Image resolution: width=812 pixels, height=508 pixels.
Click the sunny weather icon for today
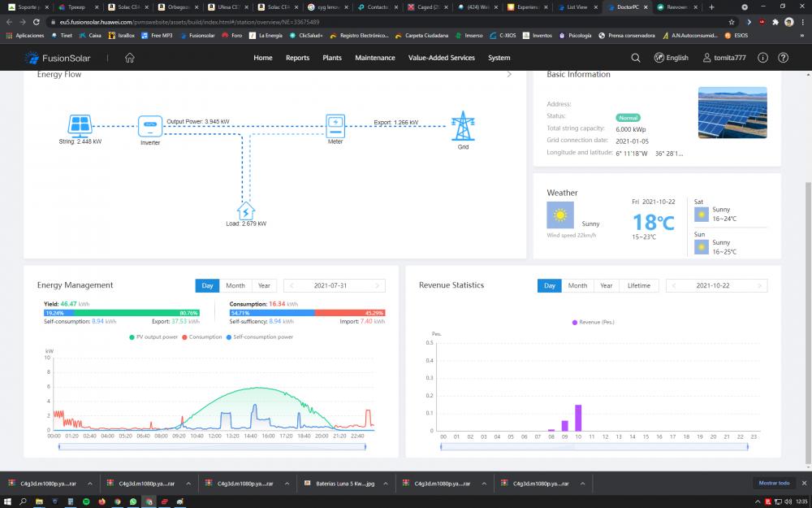[x=560, y=215]
